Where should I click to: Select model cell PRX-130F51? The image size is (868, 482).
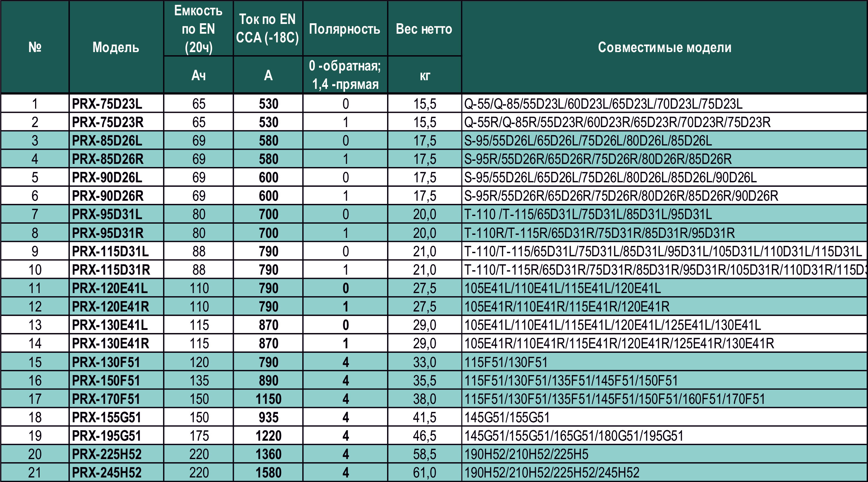(116, 362)
